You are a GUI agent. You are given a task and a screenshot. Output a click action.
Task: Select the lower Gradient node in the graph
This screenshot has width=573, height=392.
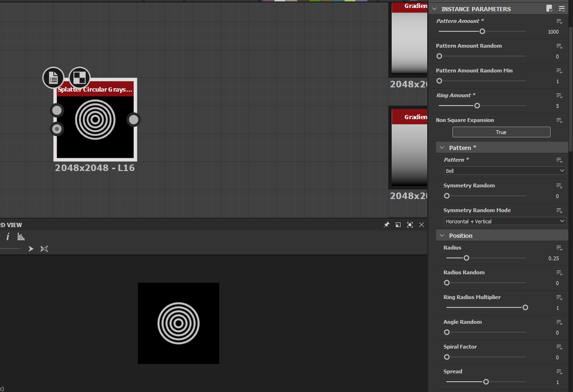pos(409,148)
